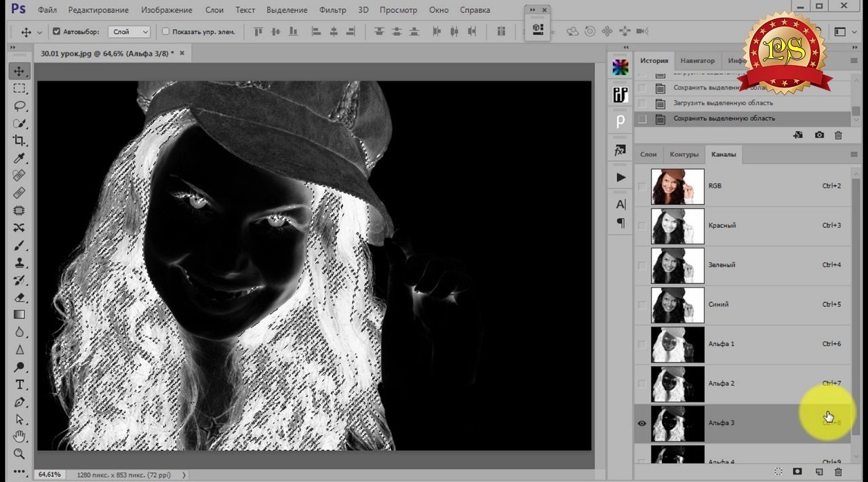Select the Quick Selection tool

(20, 123)
